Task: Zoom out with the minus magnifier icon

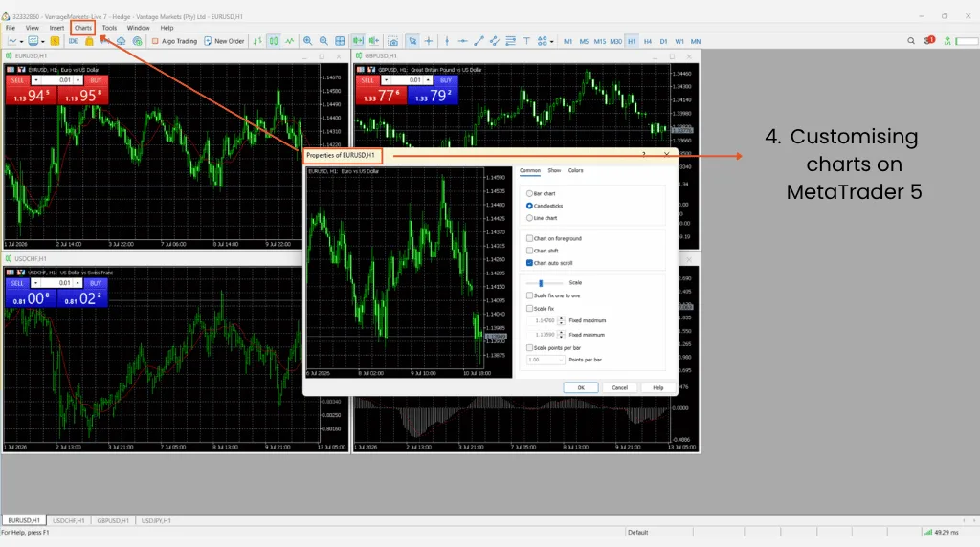Action: point(323,41)
